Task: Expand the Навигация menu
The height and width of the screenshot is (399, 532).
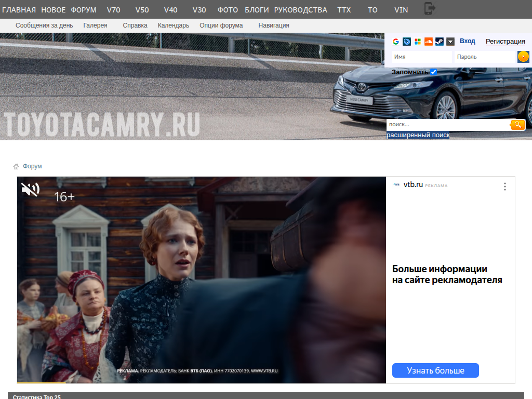Action: click(274, 25)
